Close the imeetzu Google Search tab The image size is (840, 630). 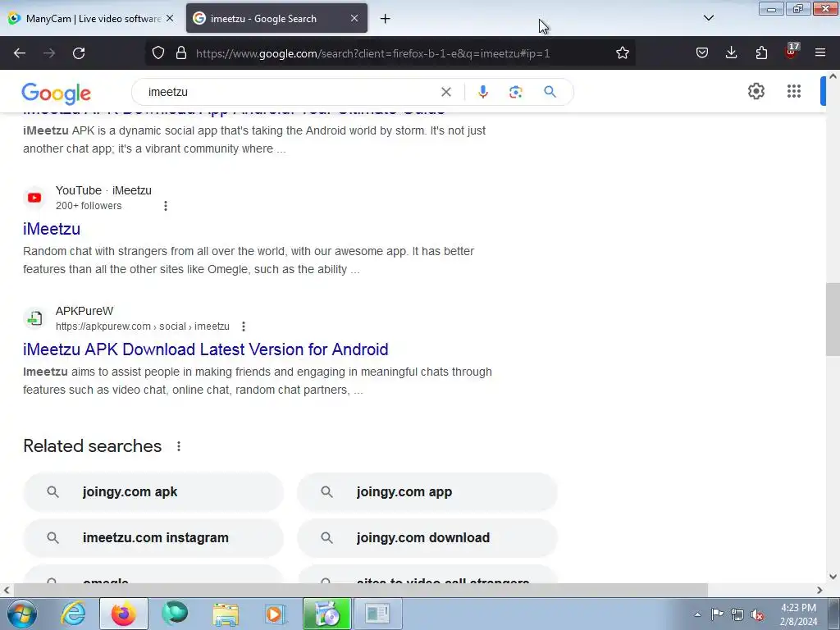pos(354,18)
